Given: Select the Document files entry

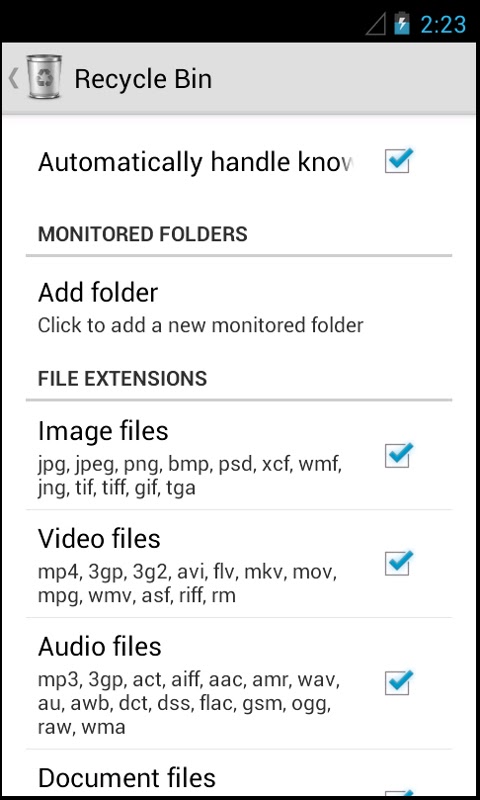Looking at the screenshot, I should pos(239,773).
